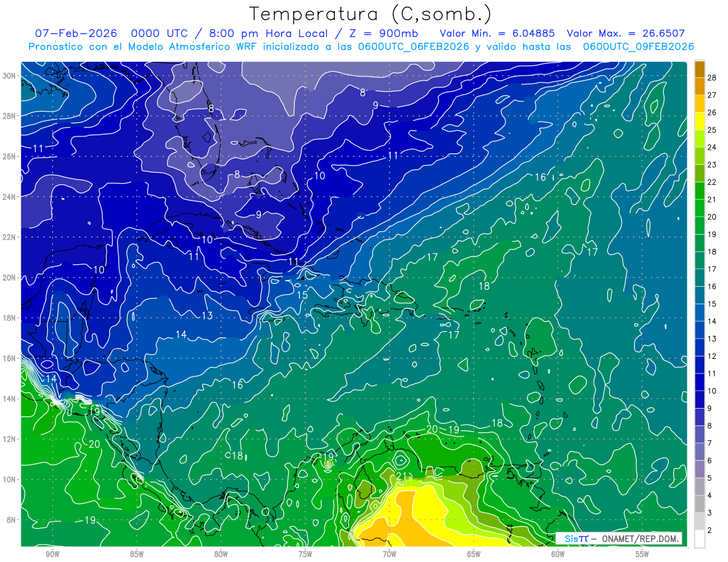Image resolution: width=728 pixels, height=562 pixels.
Task: Click the 12 label on the color scale
Action: point(712,356)
